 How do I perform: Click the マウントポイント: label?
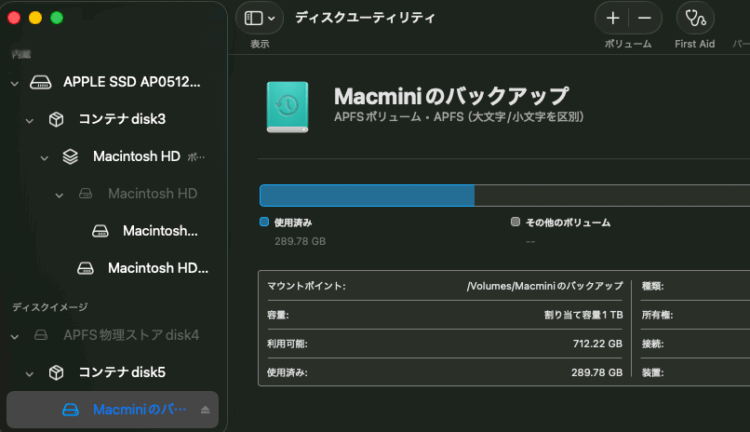tap(306, 286)
